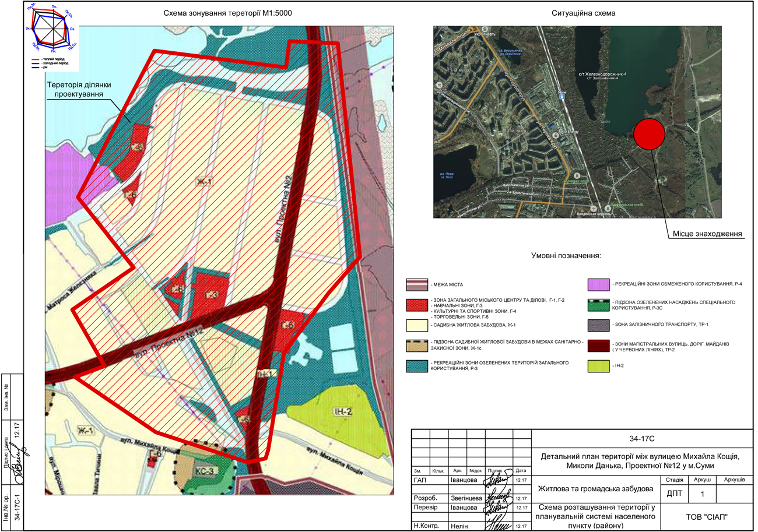Click the yellow Садибна житлова забудова legend swatch

click(417, 325)
